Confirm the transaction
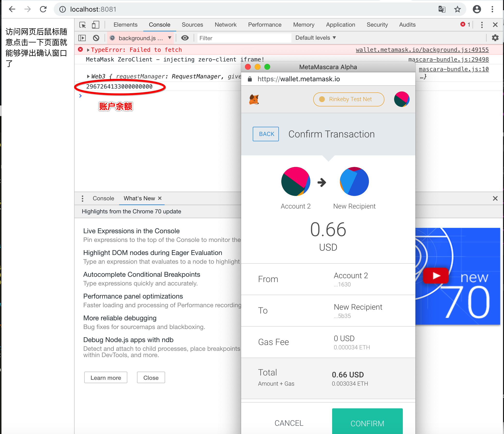Image resolution: width=504 pixels, height=434 pixels. pyautogui.click(x=367, y=421)
